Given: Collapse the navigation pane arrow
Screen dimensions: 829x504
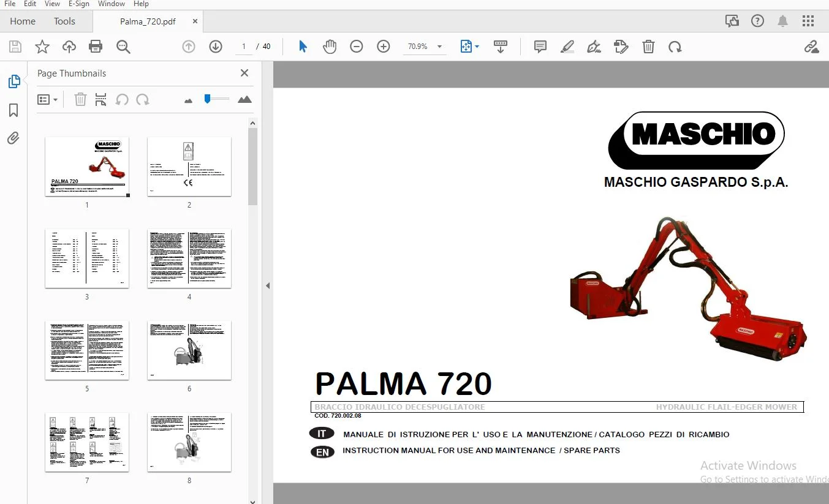Looking at the screenshot, I should click(x=268, y=285).
